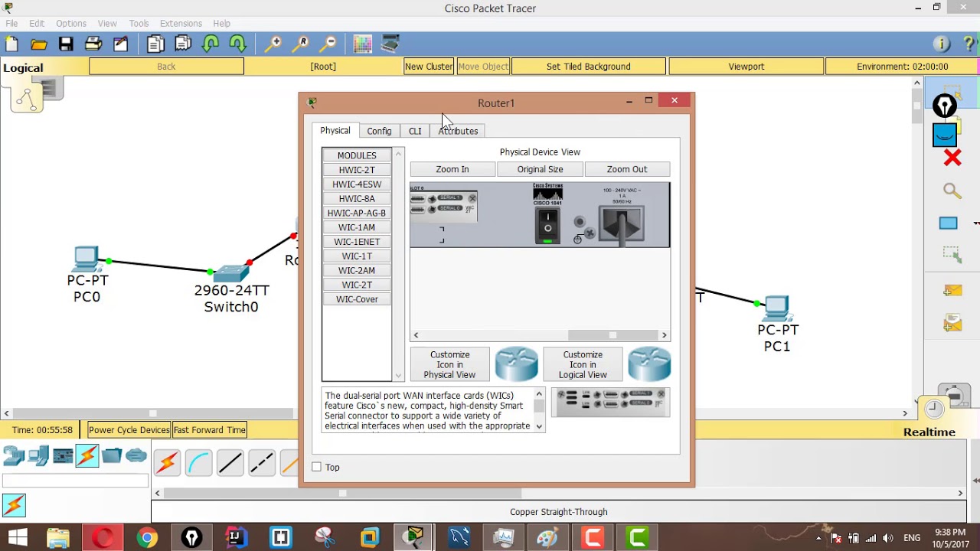Switch to the CLI tab
Image resolution: width=980 pixels, height=551 pixels.
pos(415,131)
